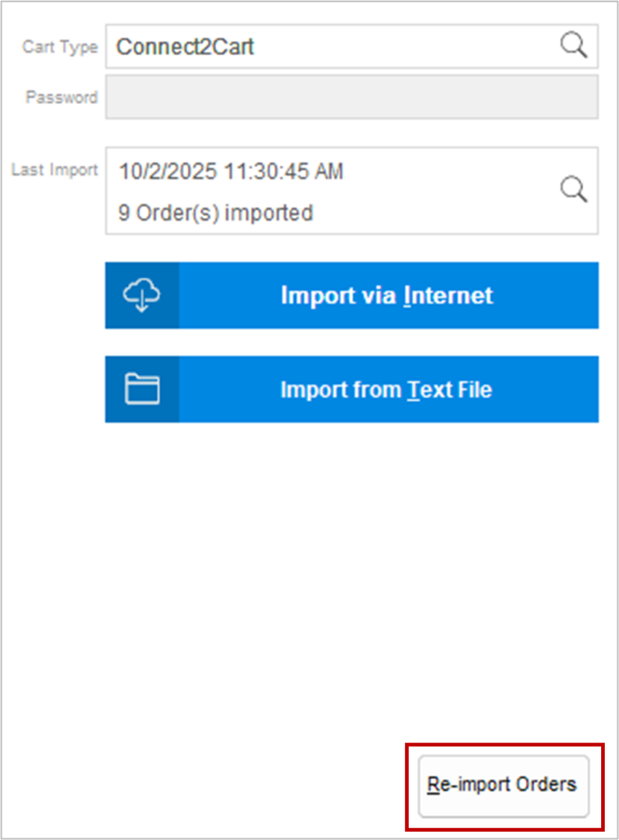Click the Last Import label

(54, 170)
